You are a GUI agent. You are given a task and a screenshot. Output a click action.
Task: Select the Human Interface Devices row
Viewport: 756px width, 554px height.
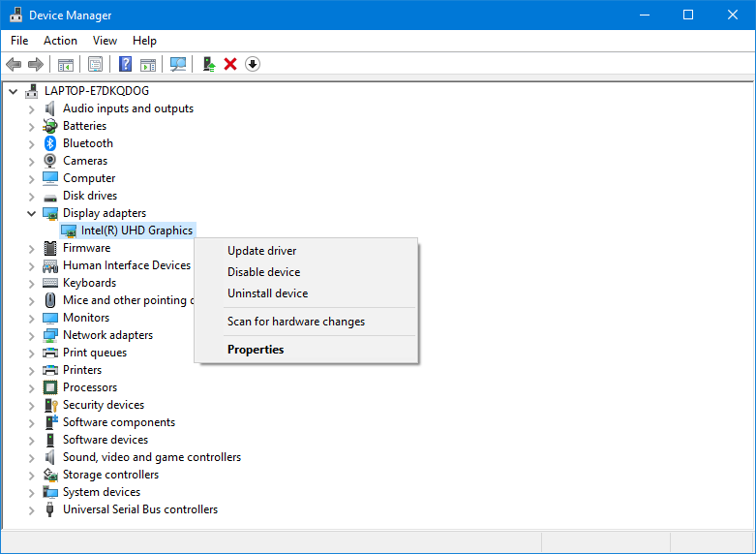127,265
